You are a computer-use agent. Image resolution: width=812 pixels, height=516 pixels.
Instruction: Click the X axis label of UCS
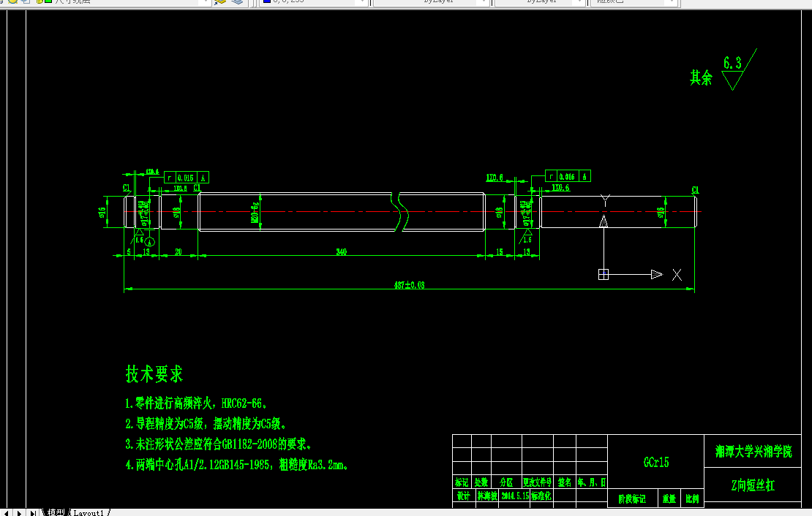[x=677, y=275]
